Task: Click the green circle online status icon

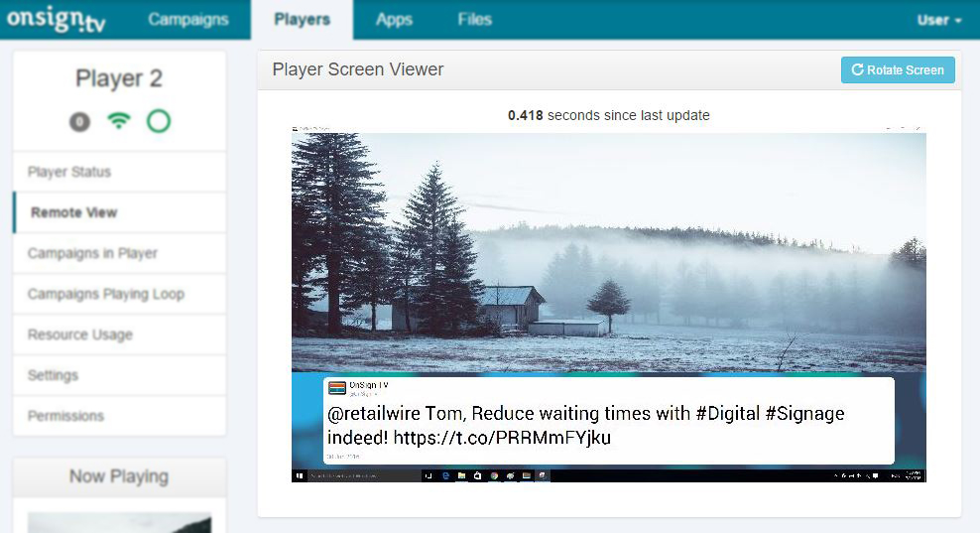Action: pos(159,121)
